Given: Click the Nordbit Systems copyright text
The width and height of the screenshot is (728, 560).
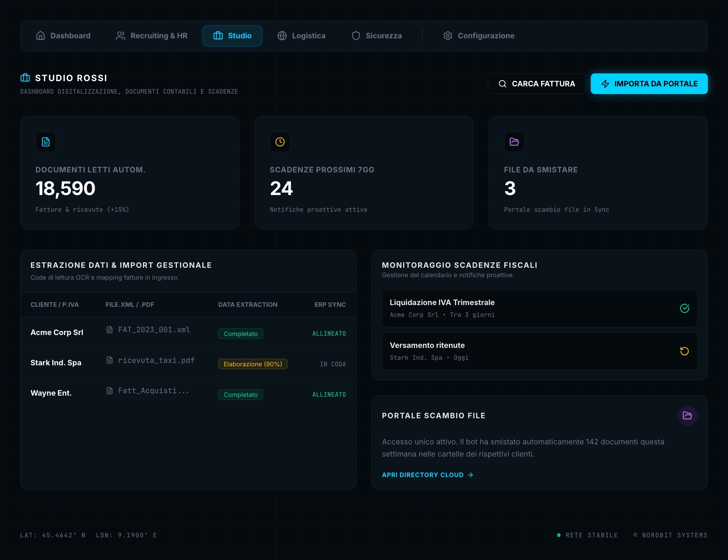Looking at the screenshot, I should [670, 535].
